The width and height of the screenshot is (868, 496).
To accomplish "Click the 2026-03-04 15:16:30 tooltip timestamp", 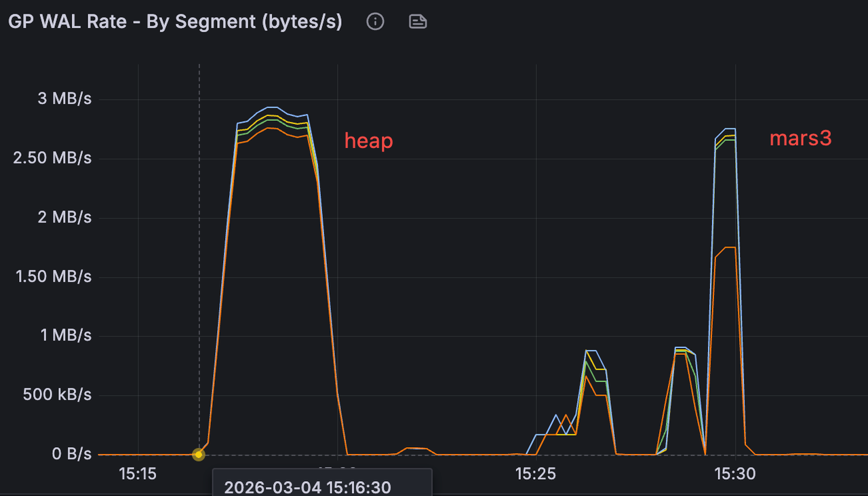I will pos(307,487).
